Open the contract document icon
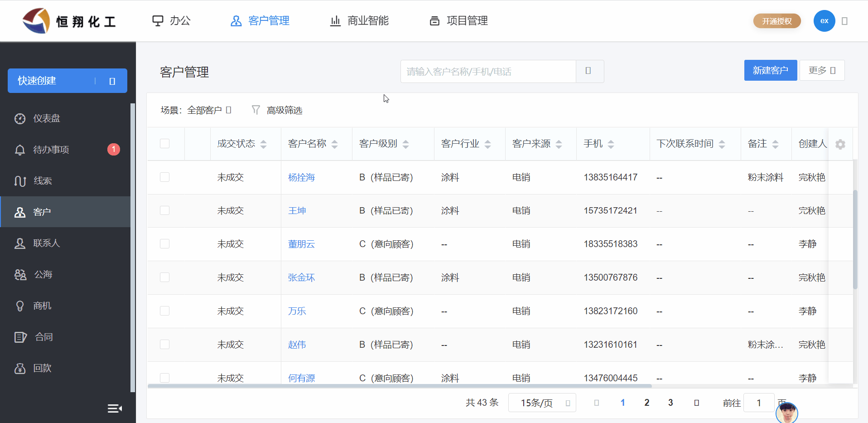868x423 pixels. click(x=20, y=337)
